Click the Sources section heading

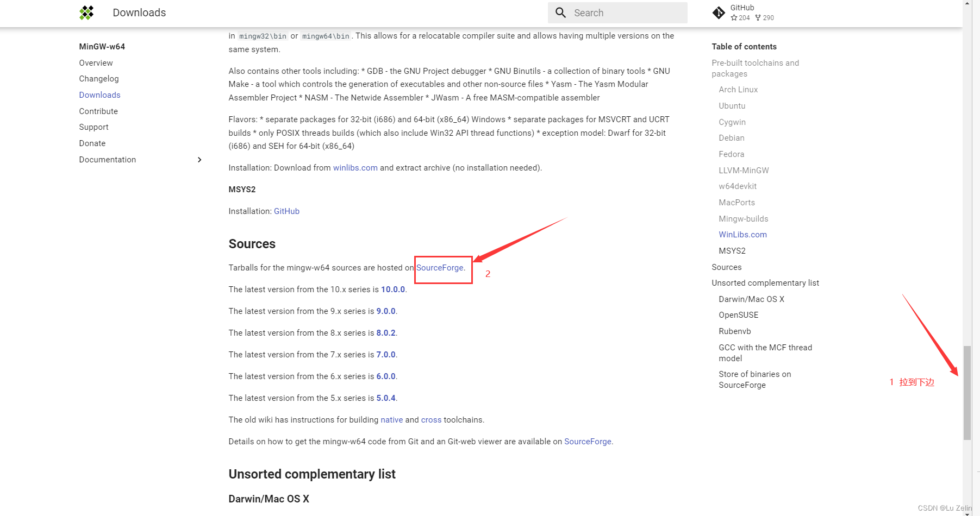click(x=252, y=244)
